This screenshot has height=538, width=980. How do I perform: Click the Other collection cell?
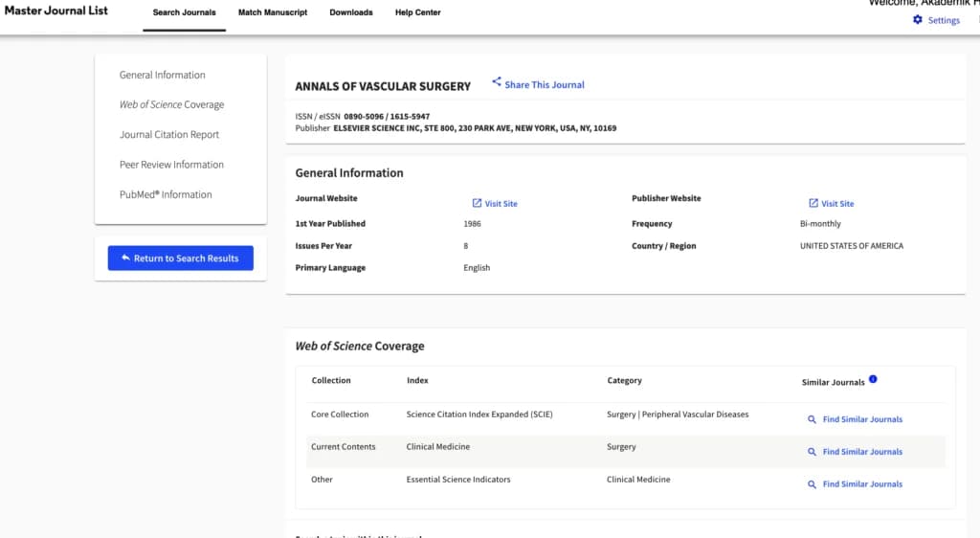pos(322,480)
